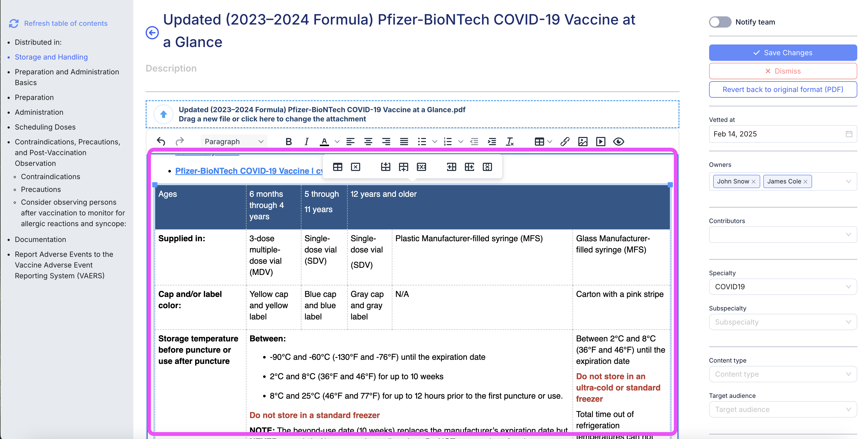Open the Target audience dropdown
Viewport: 868px width, 439px height.
coord(783,409)
